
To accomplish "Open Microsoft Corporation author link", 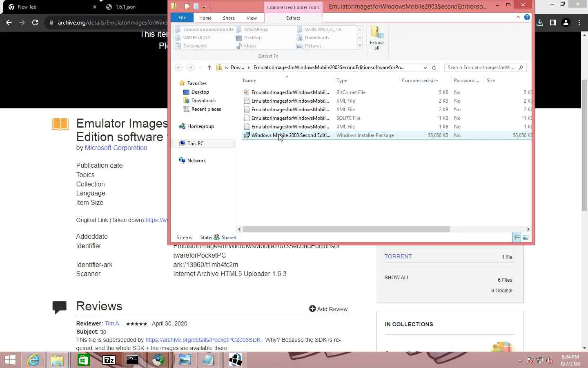I will [116, 148].
